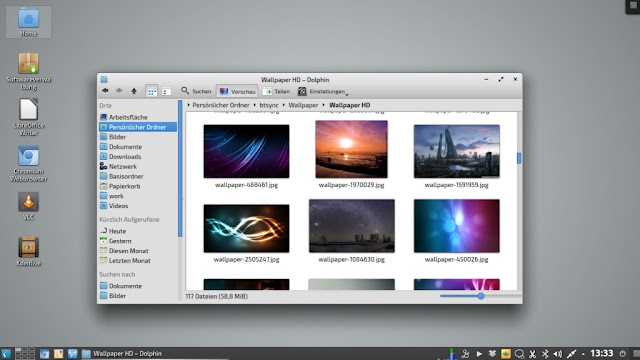
Task: Click Wallpaper HD breadcrumb segment
Action: pyautogui.click(x=350, y=105)
